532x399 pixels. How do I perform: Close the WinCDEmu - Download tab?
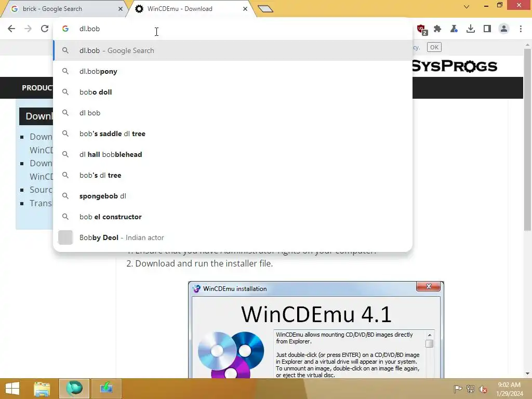point(245,9)
